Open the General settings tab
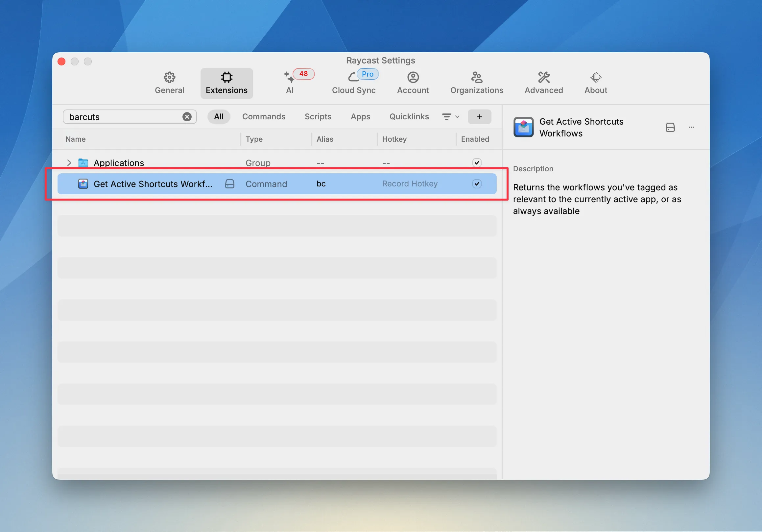 169,83
